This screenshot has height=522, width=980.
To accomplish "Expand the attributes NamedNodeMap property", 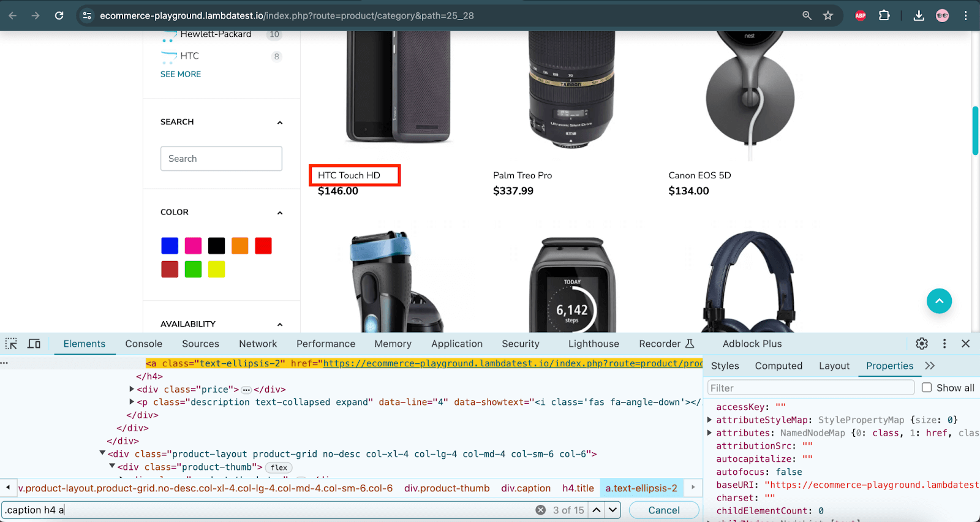I will tap(709, 433).
